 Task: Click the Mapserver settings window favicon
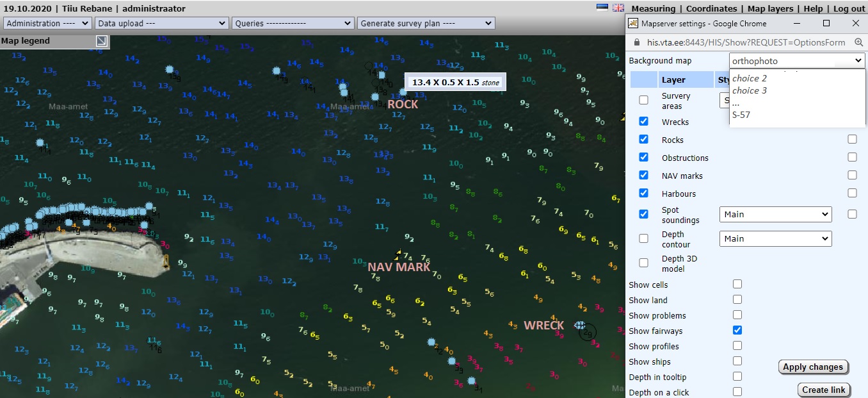pos(634,23)
